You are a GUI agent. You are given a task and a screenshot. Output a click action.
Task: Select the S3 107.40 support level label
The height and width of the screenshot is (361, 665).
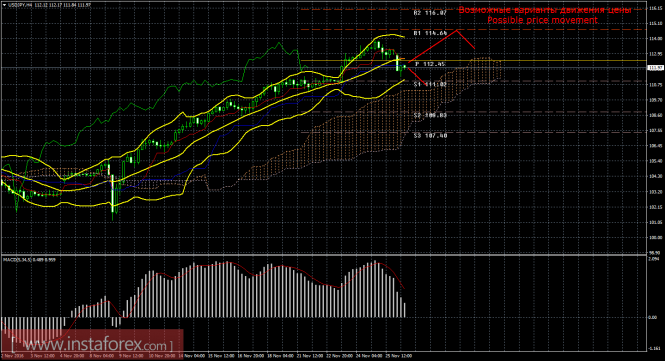430,135
